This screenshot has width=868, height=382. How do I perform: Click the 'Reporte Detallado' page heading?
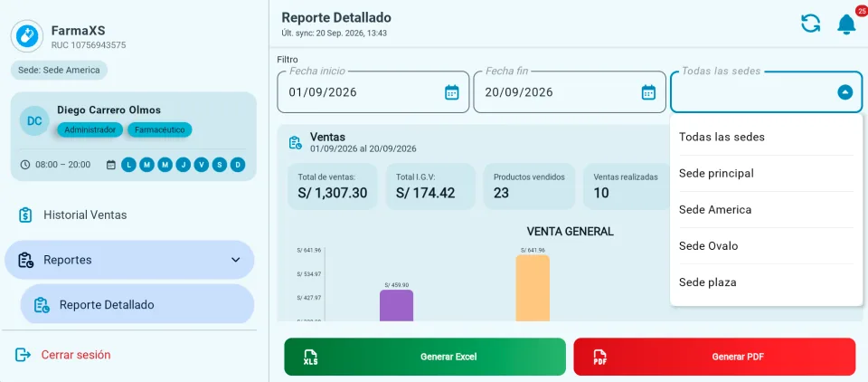click(336, 18)
